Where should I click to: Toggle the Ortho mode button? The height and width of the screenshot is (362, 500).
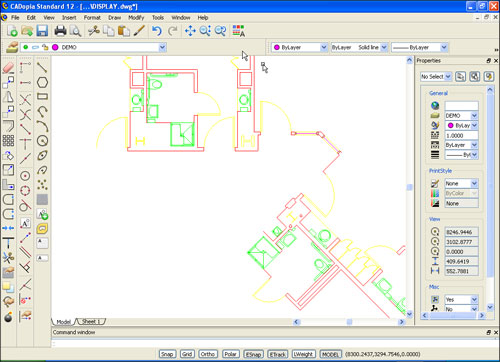coord(208,354)
